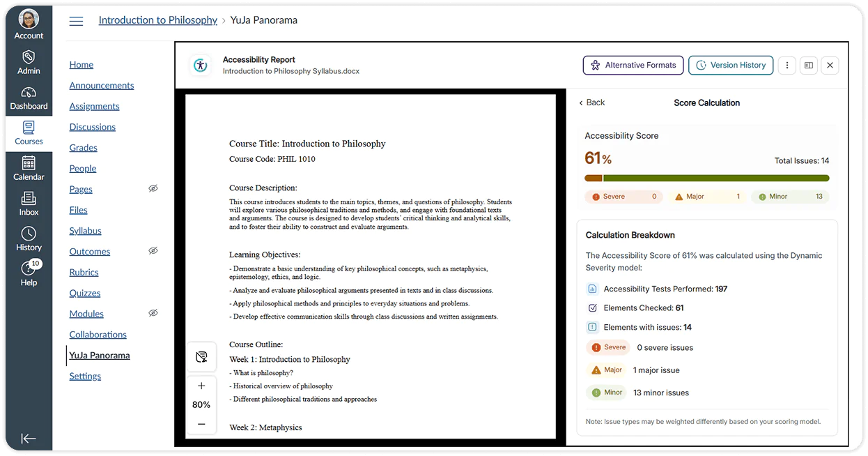
Task: Open the Pages course link
Action: 81,190
